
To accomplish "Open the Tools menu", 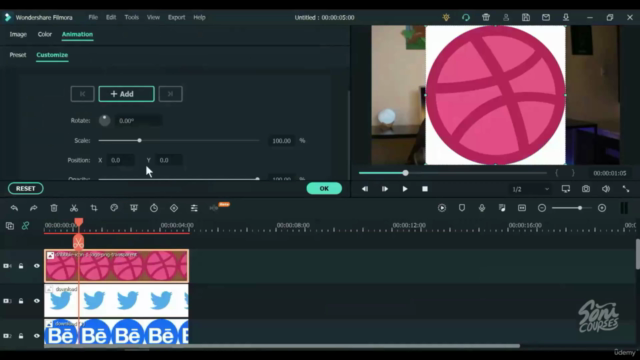I will coord(131,18).
